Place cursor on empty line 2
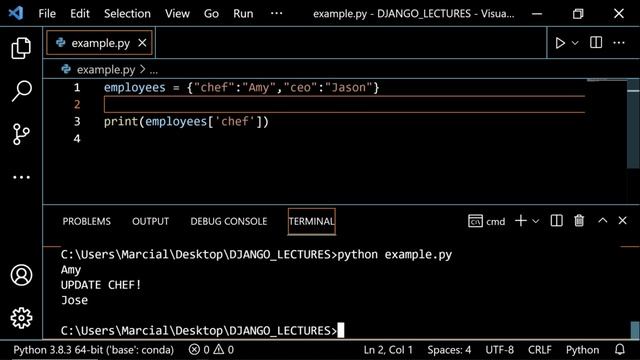 pos(344,104)
